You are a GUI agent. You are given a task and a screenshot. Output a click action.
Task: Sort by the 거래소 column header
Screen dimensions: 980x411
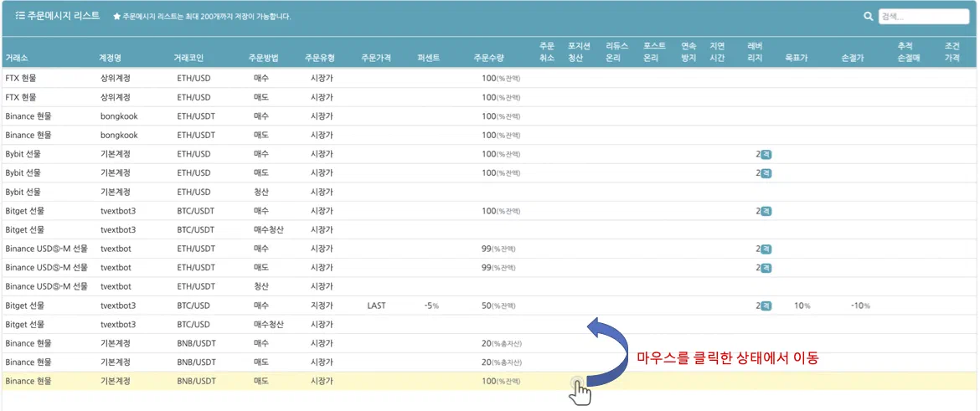(x=17, y=58)
